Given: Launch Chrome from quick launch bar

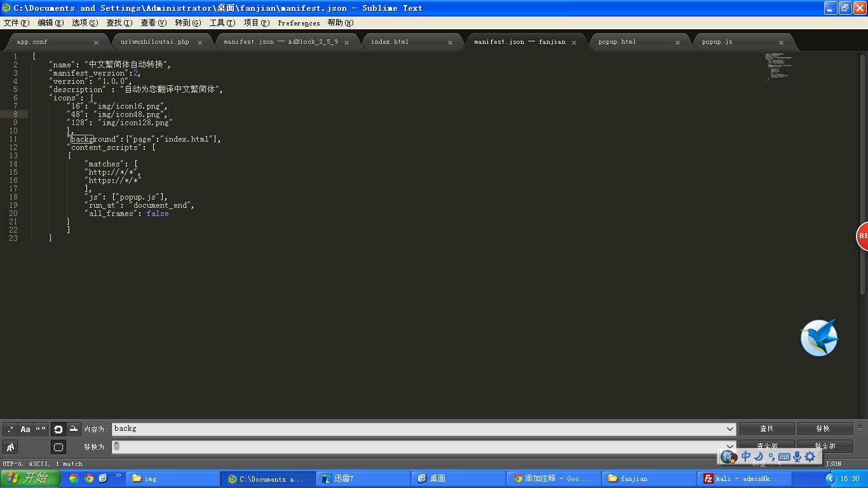Looking at the screenshot, I should coord(89,478).
